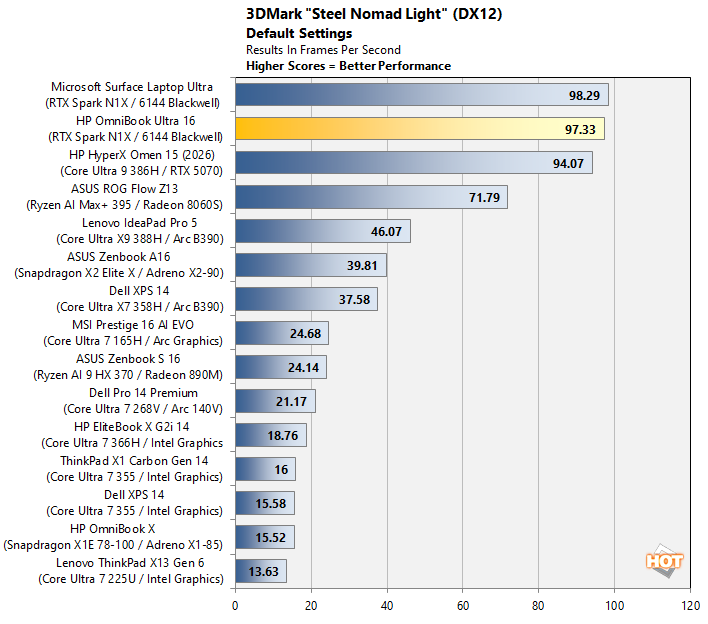Click the MSI Prestige 16 AI EVO label

pos(133,333)
